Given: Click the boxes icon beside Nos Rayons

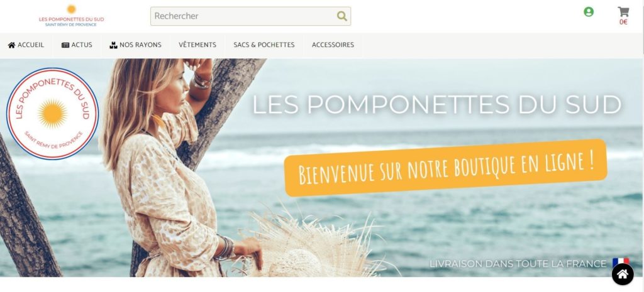Looking at the screenshot, I should tap(113, 45).
